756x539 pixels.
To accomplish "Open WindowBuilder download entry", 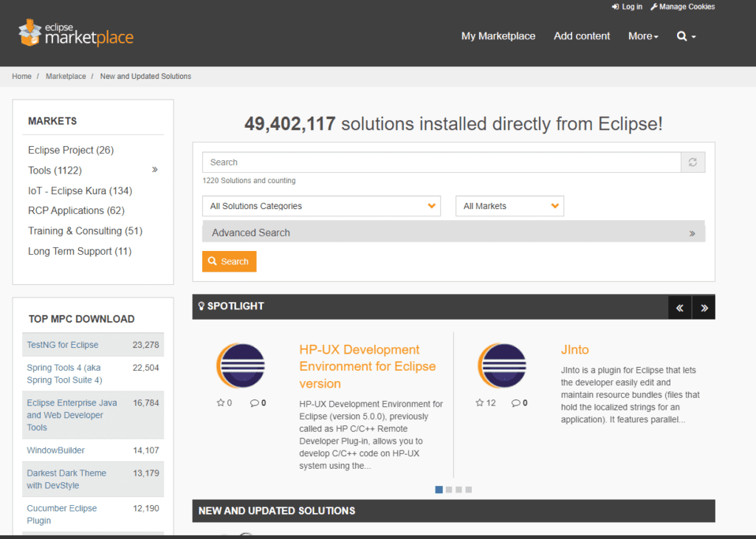I will (56, 450).
